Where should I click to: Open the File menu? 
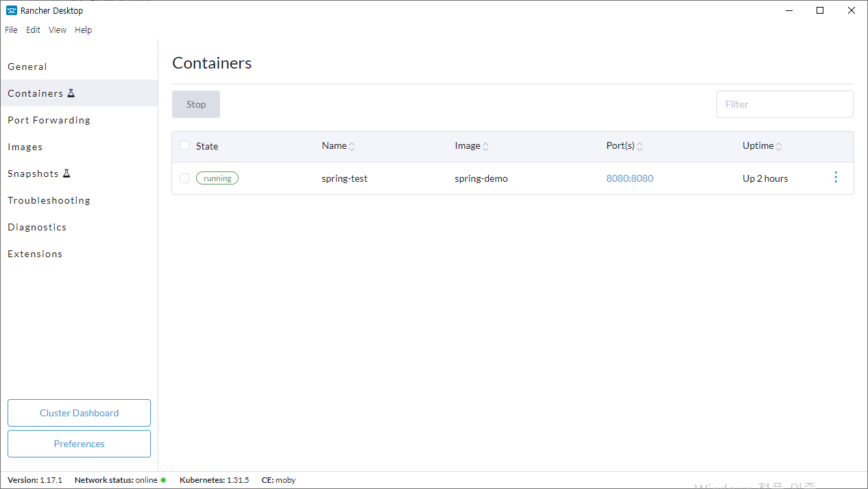point(11,30)
